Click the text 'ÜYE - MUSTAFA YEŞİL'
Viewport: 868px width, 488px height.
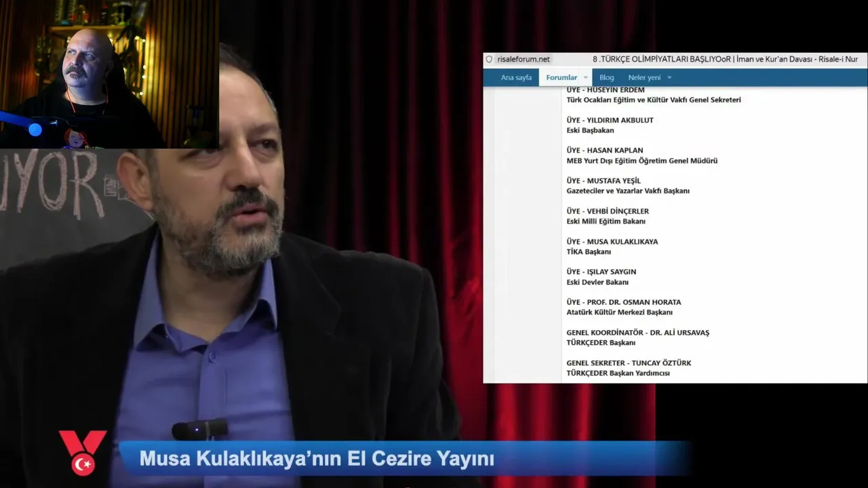604,181
